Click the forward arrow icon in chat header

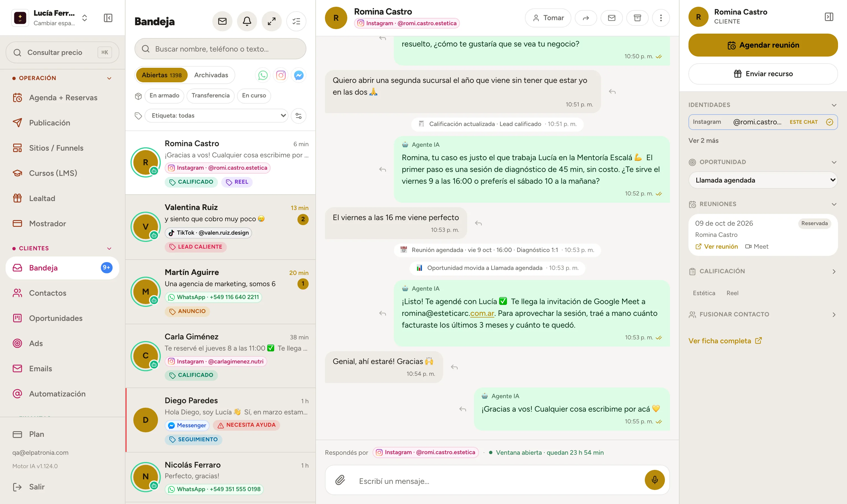tap(586, 18)
